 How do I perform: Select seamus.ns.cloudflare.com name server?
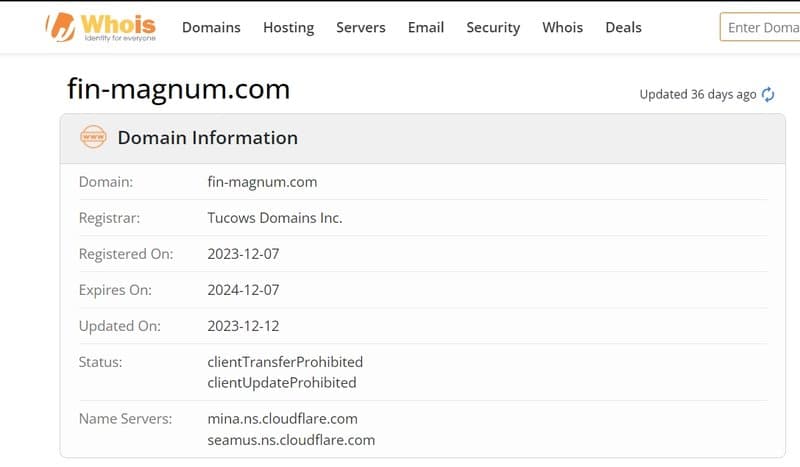click(291, 440)
